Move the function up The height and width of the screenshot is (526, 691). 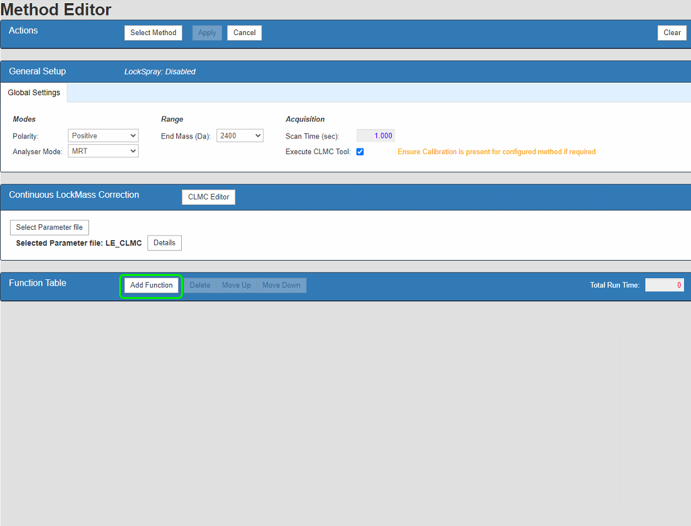pos(236,285)
